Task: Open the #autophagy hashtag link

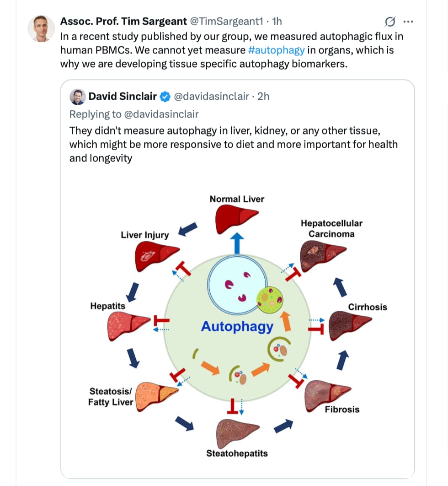Action: point(277,50)
